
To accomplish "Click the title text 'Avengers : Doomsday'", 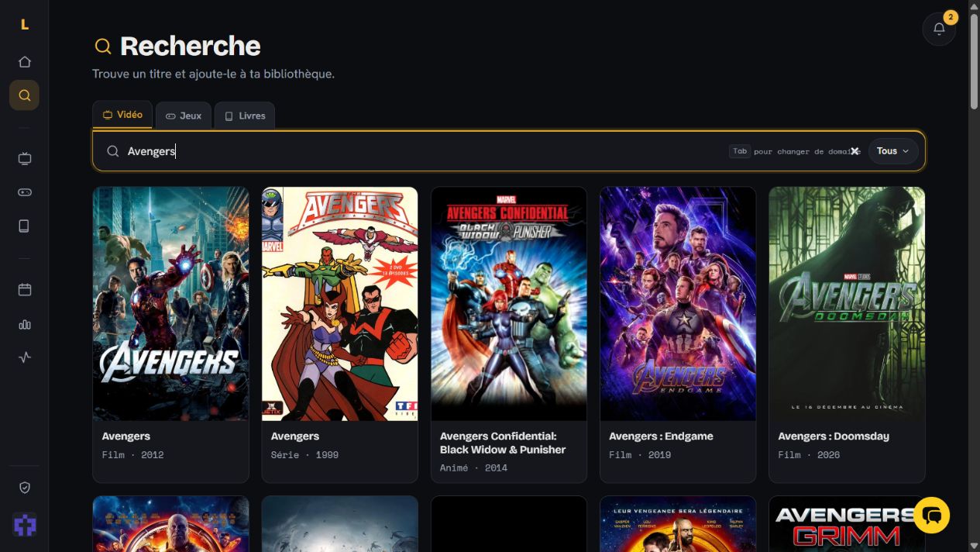I will click(x=834, y=436).
